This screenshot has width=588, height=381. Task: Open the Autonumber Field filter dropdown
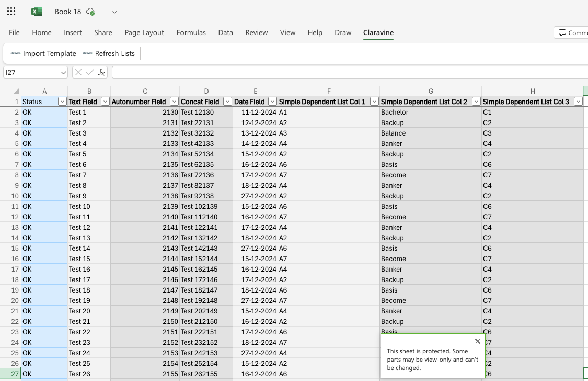[x=174, y=102]
